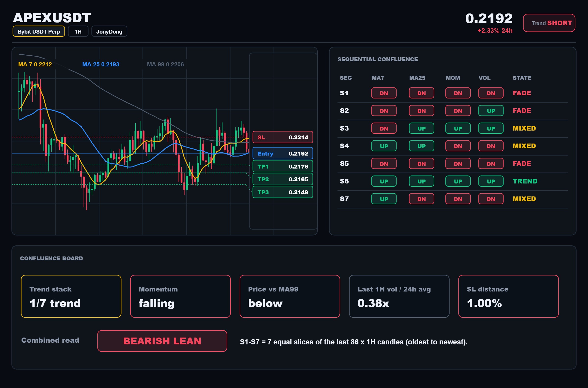Click the Bybit USDT Perp badge

pos(39,31)
